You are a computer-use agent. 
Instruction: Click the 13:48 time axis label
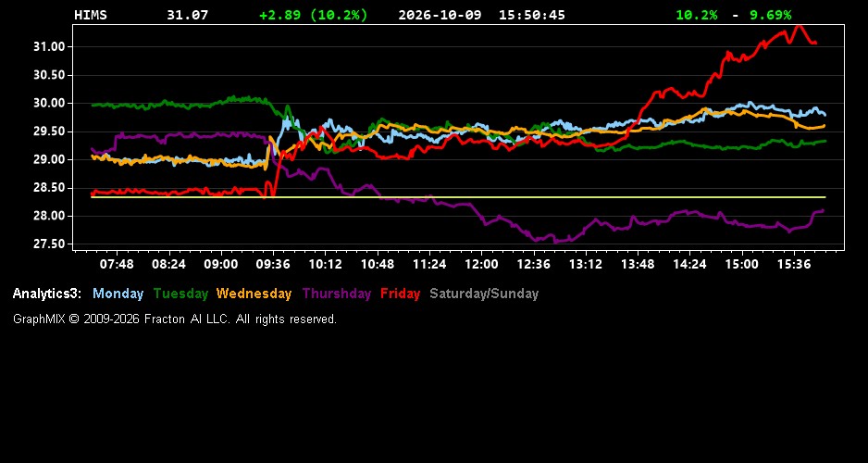coord(638,264)
